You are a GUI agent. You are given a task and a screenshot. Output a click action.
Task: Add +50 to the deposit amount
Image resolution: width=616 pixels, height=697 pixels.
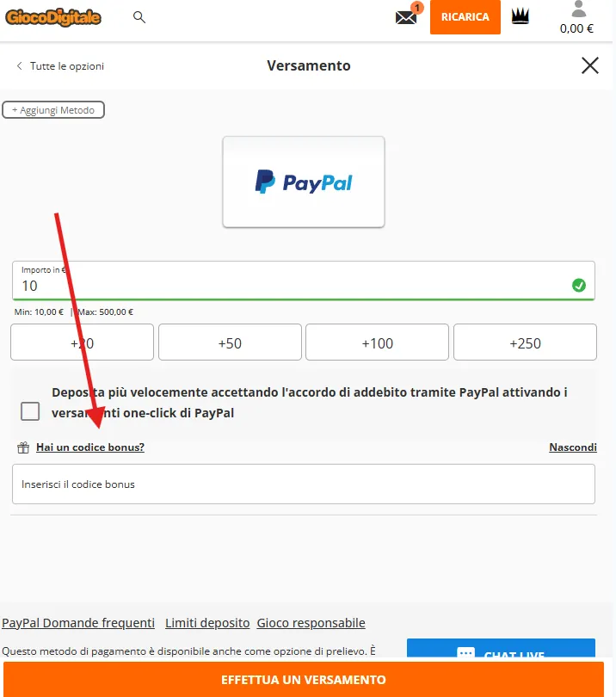click(230, 342)
